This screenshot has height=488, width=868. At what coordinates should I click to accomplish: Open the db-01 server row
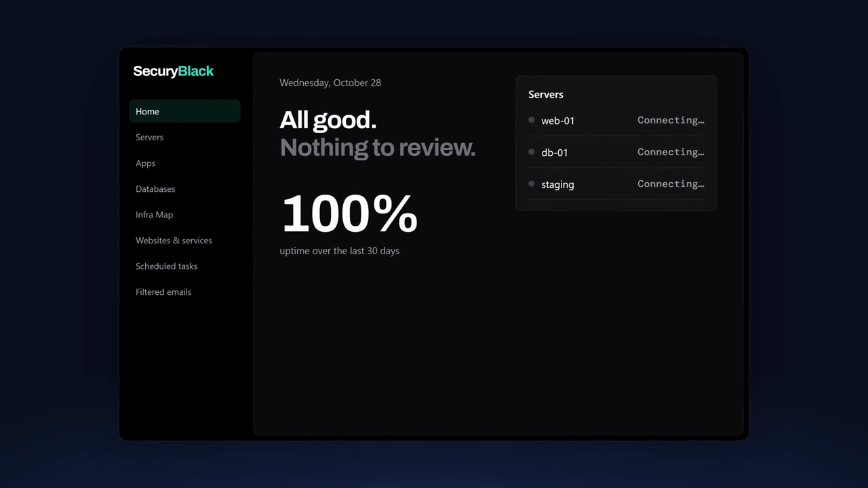(x=616, y=152)
